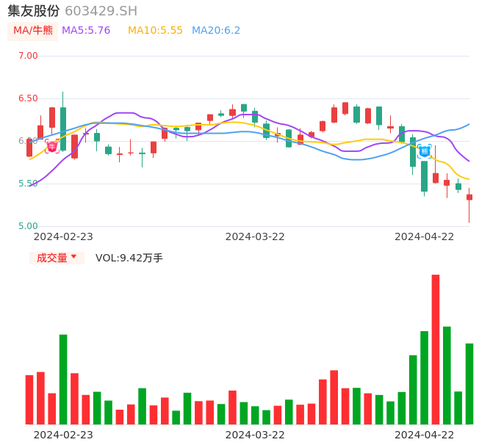Click the last red candlestick at far right
504x445 pixels.
[x=469, y=197]
